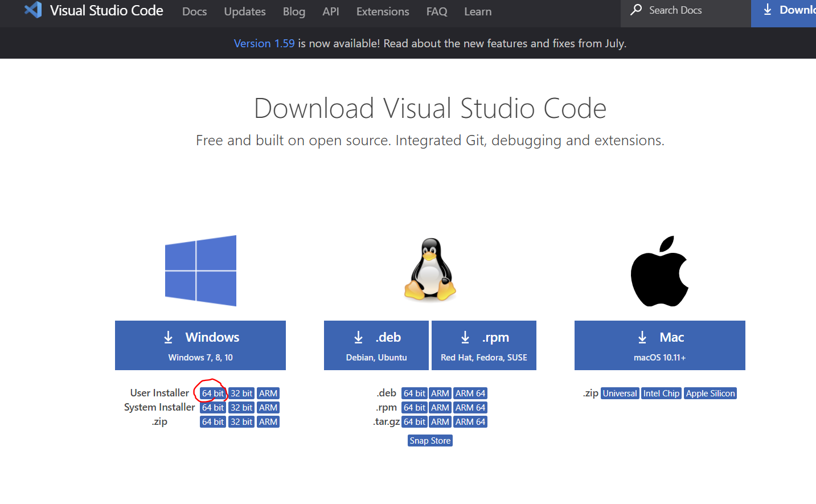Download Linux .tar.gz ARM

pos(440,422)
